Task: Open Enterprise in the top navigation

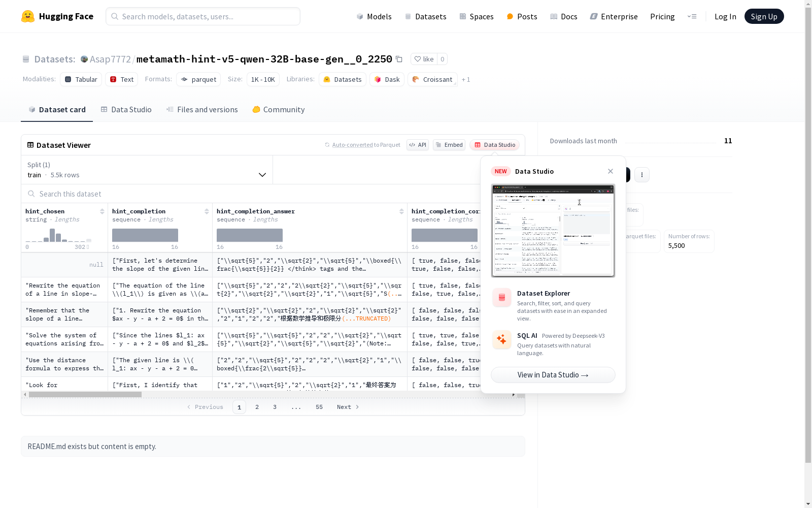Action: point(614,16)
